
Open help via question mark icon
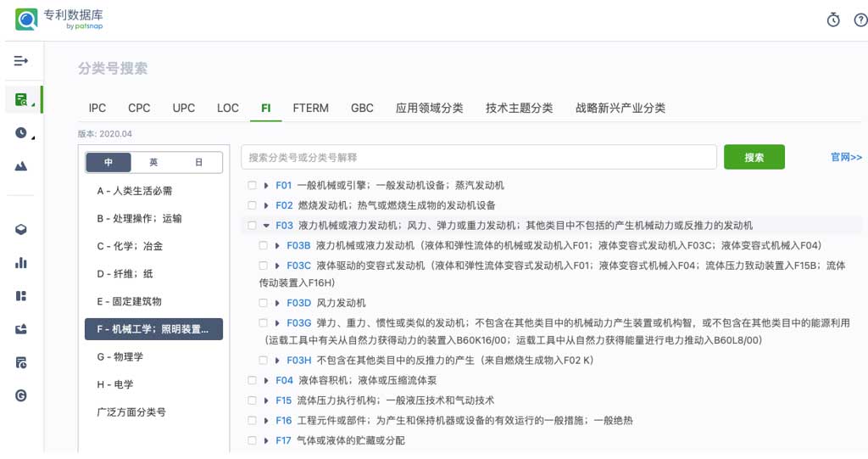click(x=860, y=20)
